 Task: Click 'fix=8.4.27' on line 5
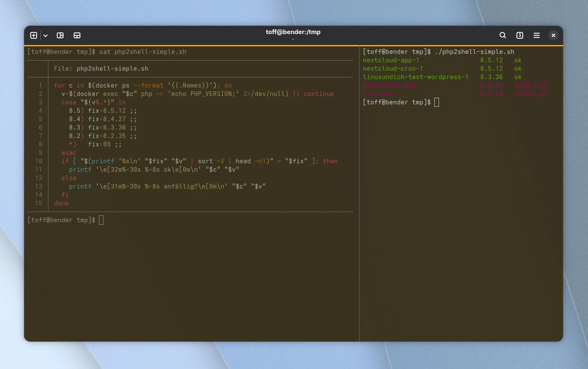click(x=107, y=119)
